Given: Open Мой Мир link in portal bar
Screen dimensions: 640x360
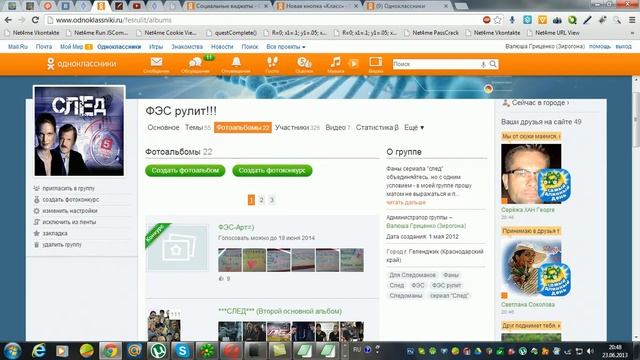Looking at the screenshot, I should pos(72,47).
